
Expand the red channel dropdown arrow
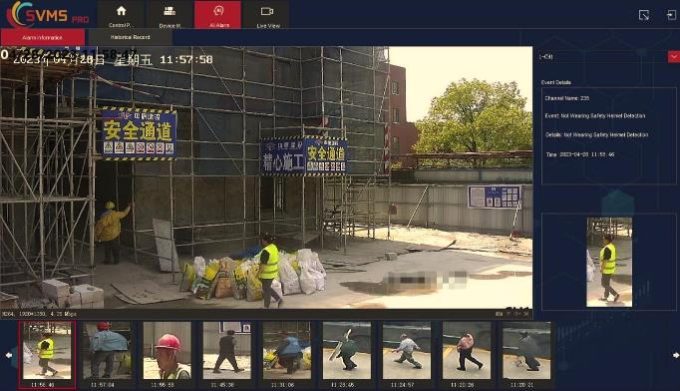click(673, 57)
